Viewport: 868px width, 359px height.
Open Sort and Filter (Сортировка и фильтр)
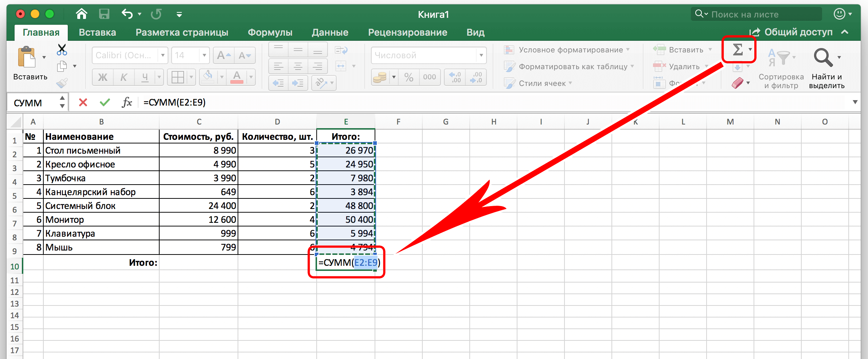click(781, 68)
